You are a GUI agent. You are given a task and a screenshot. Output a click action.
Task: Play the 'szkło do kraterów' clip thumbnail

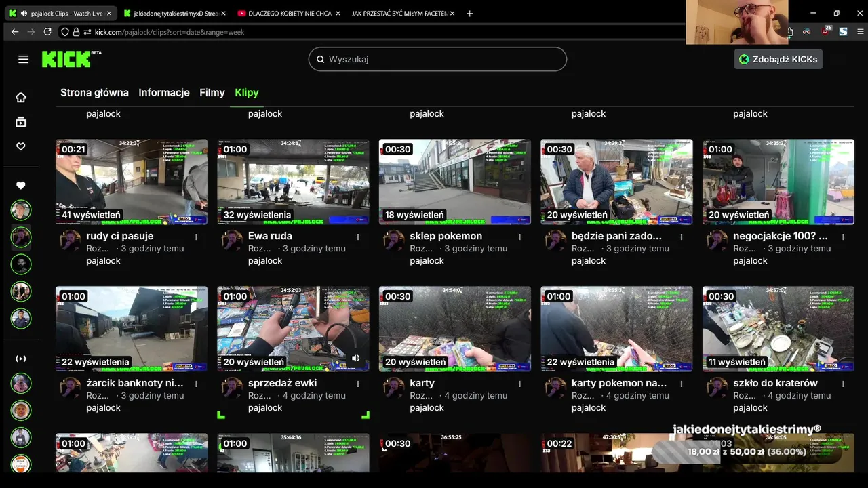pos(778,329)
